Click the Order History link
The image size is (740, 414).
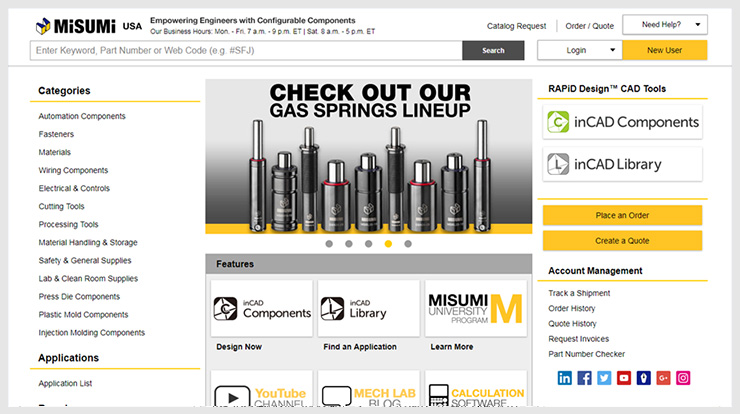[x=572, y=308]
